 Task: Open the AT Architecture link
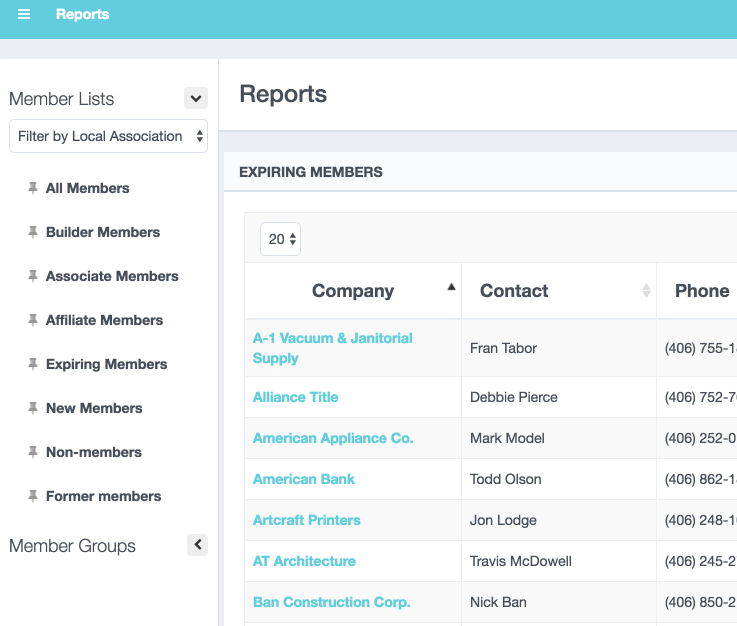click(x=305, y=561)
